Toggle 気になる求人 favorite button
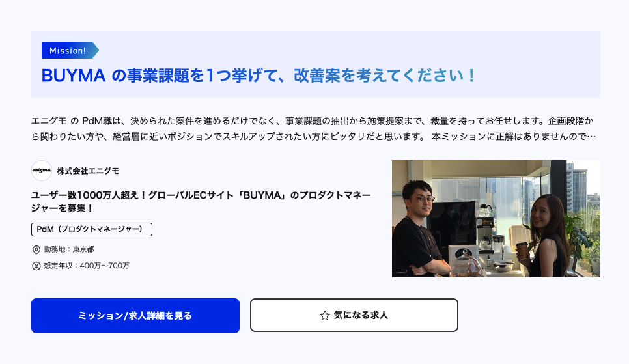Viewport: 629px width, 364px height. click(354, 315)
